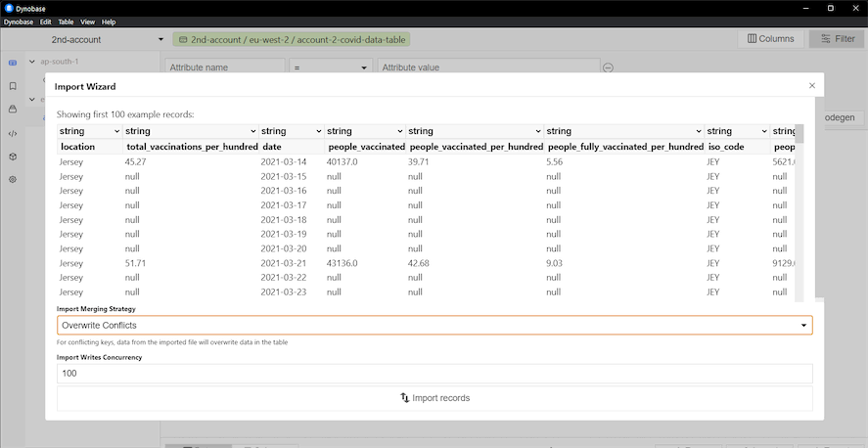Click the Import records button
Screen dimensions: 868x448
click(x=434, y=398)
